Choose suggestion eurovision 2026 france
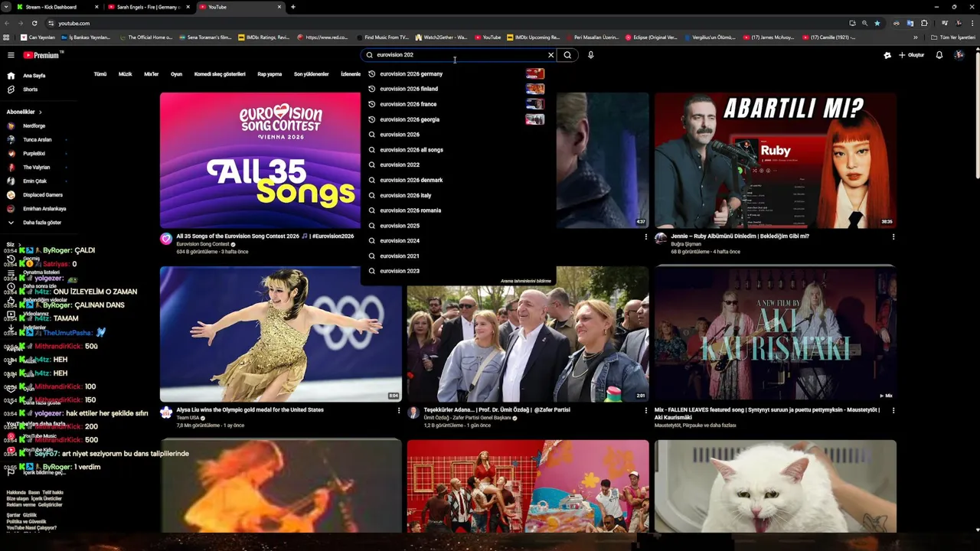This screenshot has height=551, width=980. [x=458, y=104]
